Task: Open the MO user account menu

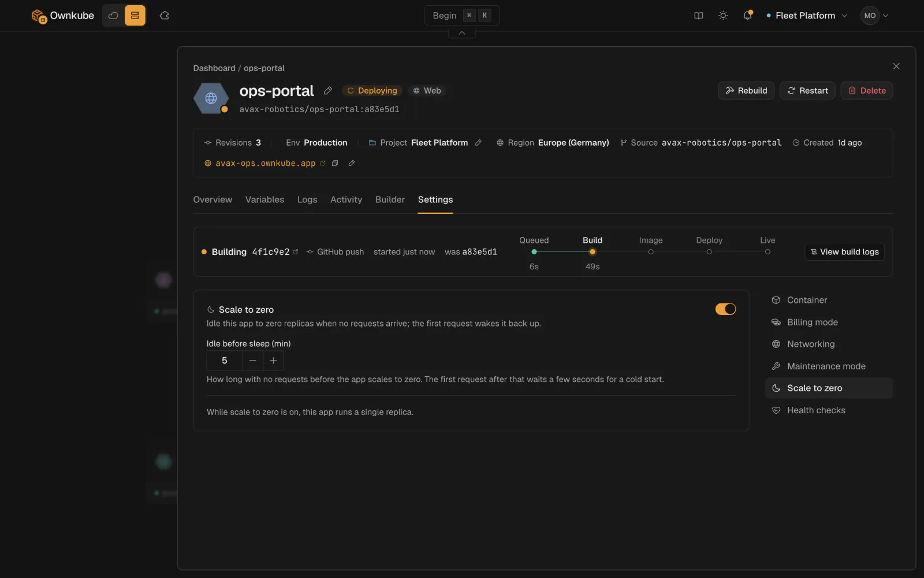Action: [874, 16]
